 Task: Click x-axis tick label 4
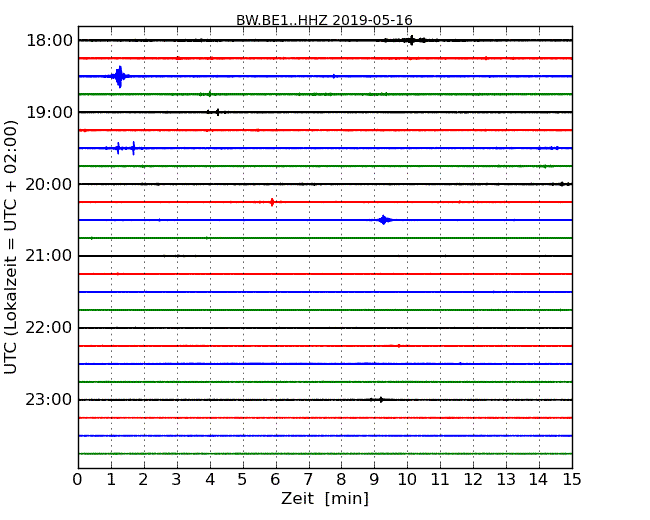210,480
